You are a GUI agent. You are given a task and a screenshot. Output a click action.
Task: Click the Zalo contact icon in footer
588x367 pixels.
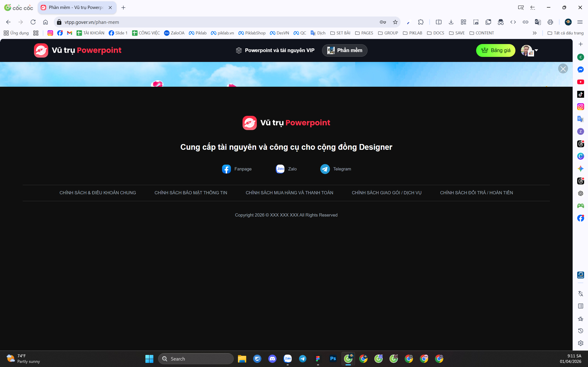coord(280,169)
